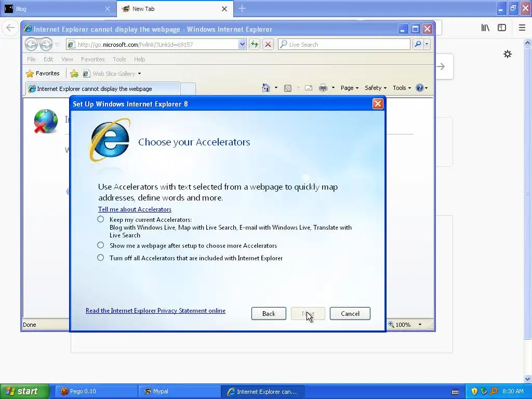Open the Edit menu in IE
This screenshot has height=399, width=532.
[48, 59]
